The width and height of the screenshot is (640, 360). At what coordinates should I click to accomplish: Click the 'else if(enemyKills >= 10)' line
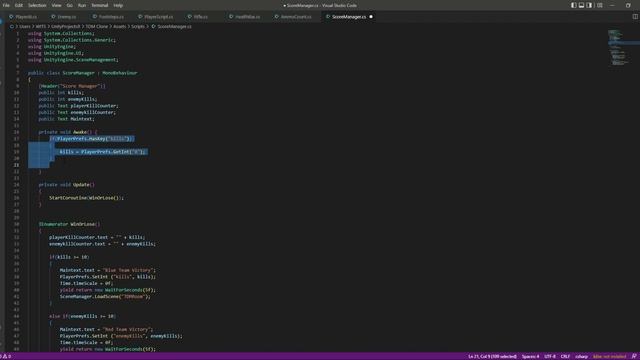[x=82, y=316]
